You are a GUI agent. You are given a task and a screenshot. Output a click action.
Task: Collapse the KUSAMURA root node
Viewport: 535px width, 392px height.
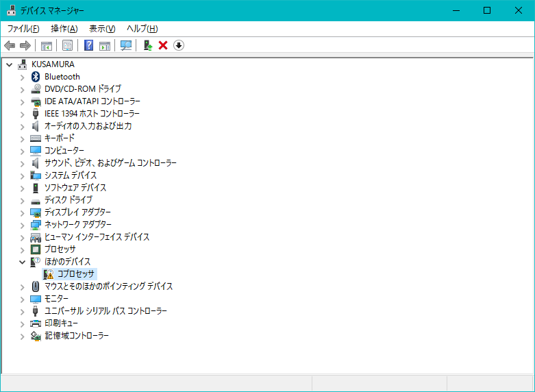click(x=9, y=64)
